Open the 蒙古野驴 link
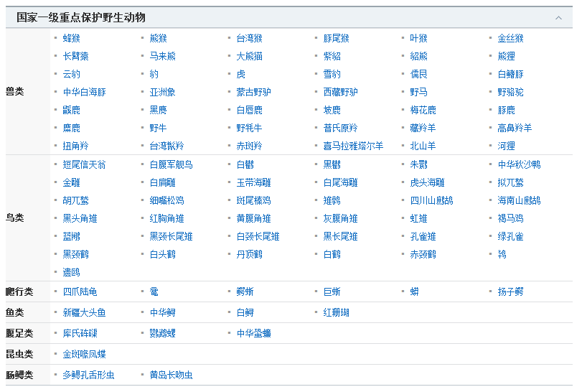Viewport: 582px width, 392px height. pos(254,92)
